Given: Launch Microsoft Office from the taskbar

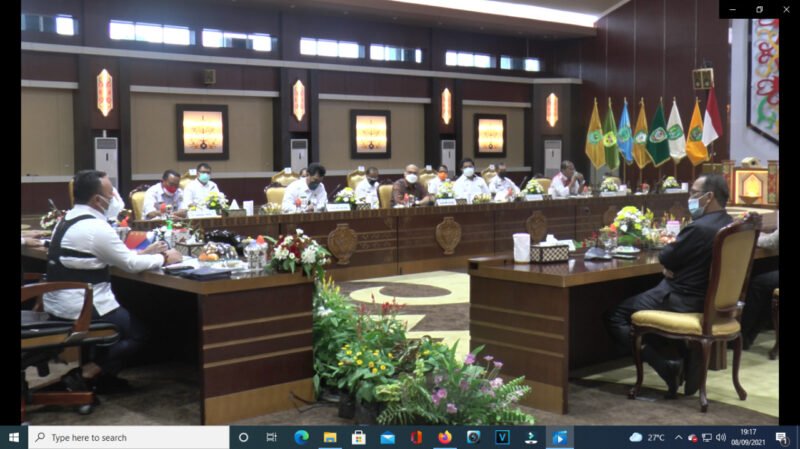Looking at the screenshot, I should coord(416,437).
